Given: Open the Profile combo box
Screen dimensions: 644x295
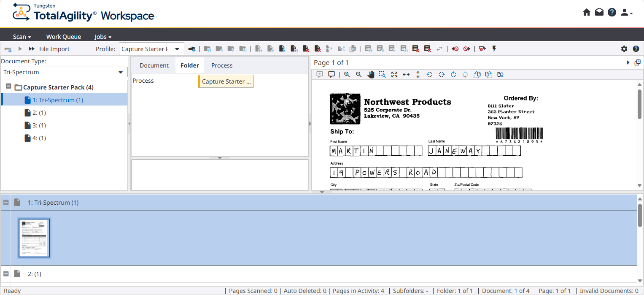Looking at the screenshot, I should point(151,49).
